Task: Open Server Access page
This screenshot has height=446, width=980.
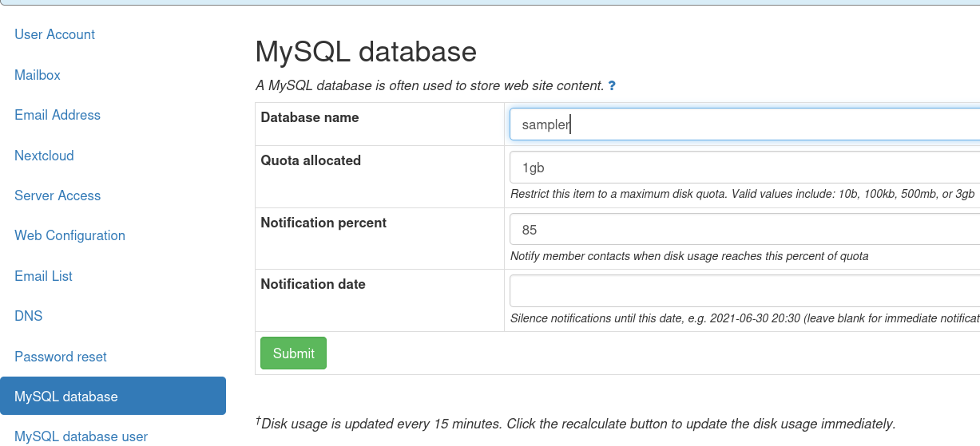Action: [x=58, y=195]
